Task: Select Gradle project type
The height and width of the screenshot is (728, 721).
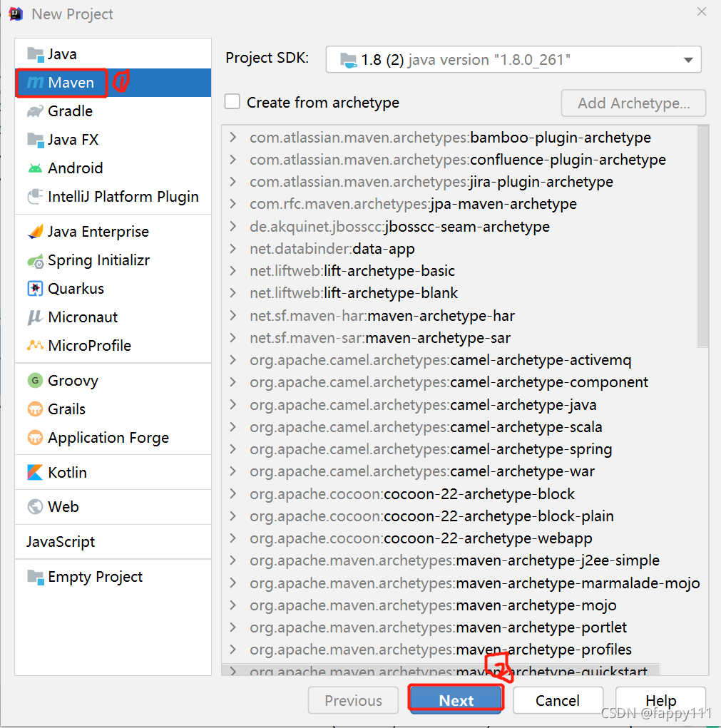Action: 113,111
